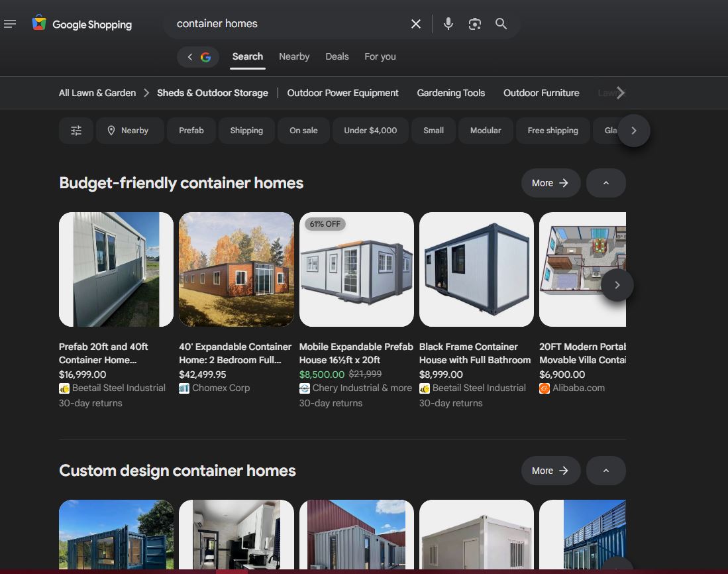728x574 pixels.
Task: Expand more filter chips with the right arrow
Action: click(634, 130)
